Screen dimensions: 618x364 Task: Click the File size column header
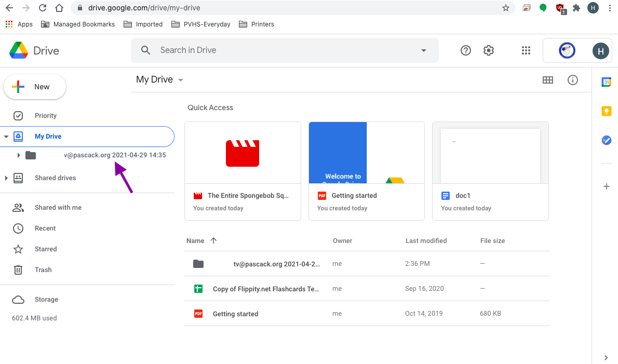(x=492, y=241)
